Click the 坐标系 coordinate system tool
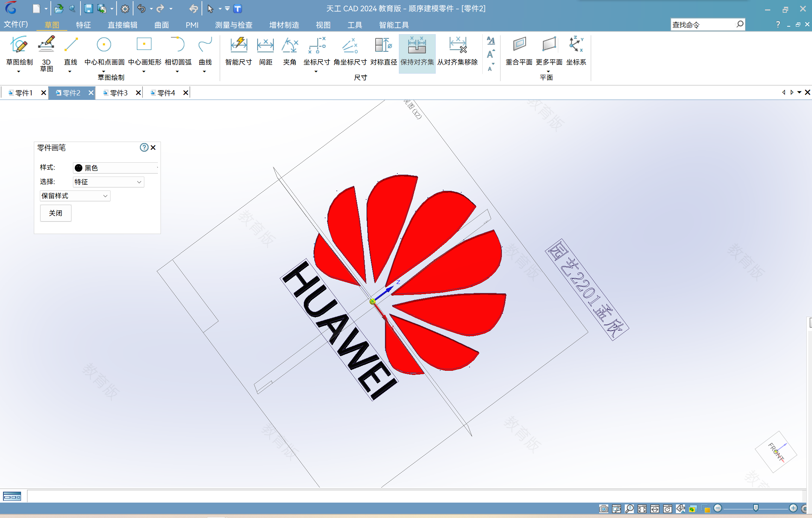Viewport: 812px width, 518px height. point(576,51)
